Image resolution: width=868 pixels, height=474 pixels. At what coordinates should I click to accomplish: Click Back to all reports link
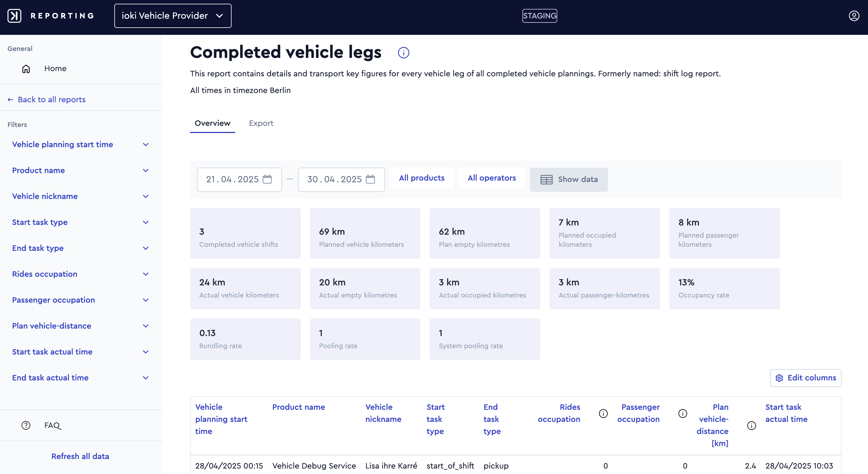tap(52, 99)
